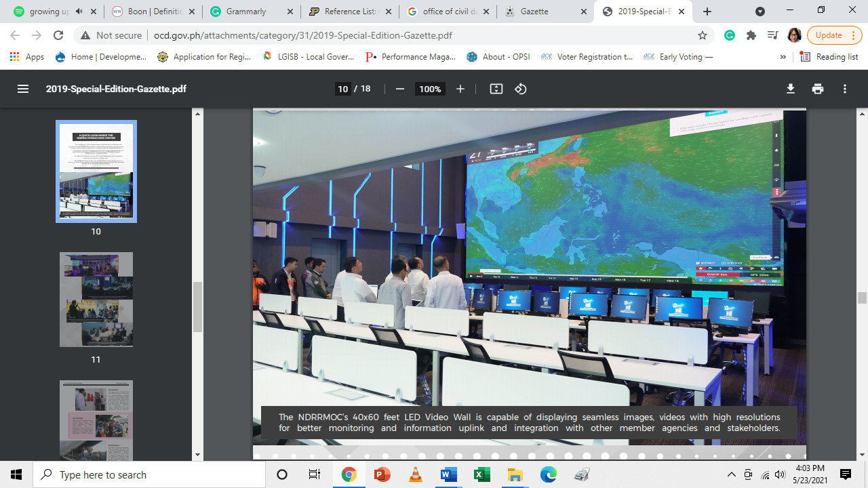Click the zoom percentage field showing 100%
Viewport: 868px width, 488px height.
(x=429, y=89)
